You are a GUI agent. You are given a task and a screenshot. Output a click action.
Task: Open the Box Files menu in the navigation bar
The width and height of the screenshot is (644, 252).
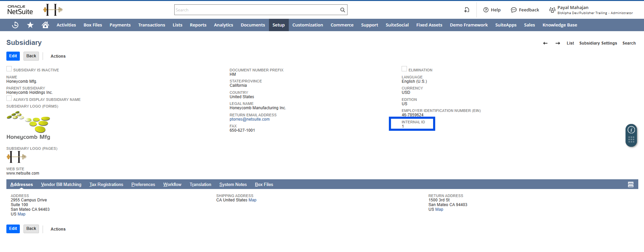93,25
